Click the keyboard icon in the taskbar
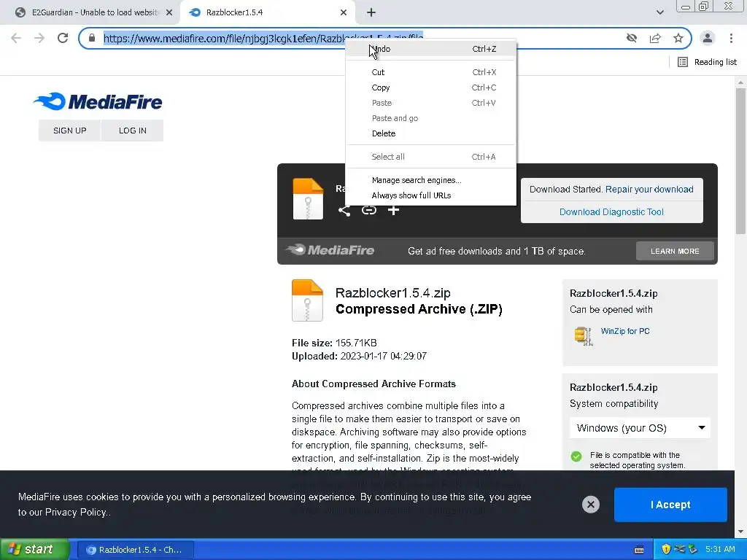Screen dimensions: 747x560 (639, 550)
